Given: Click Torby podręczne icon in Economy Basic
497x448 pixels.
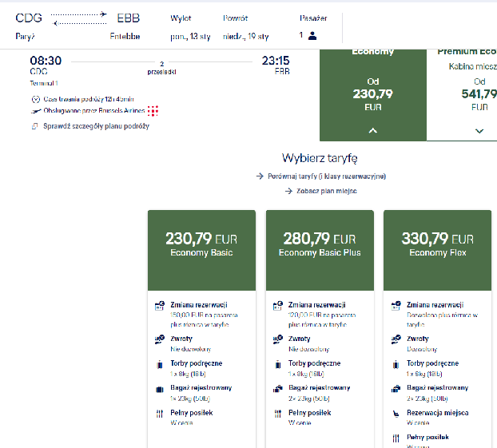Looking at the screenshot, I should coord(160,365).
